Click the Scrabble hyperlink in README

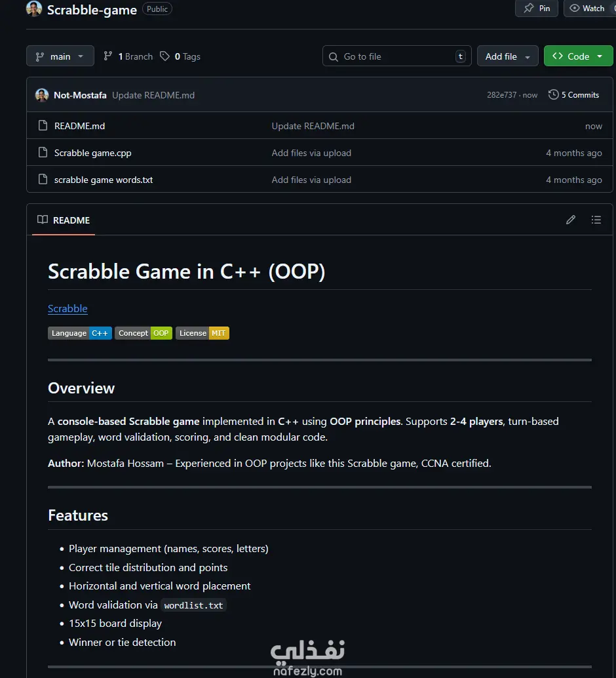67,309
